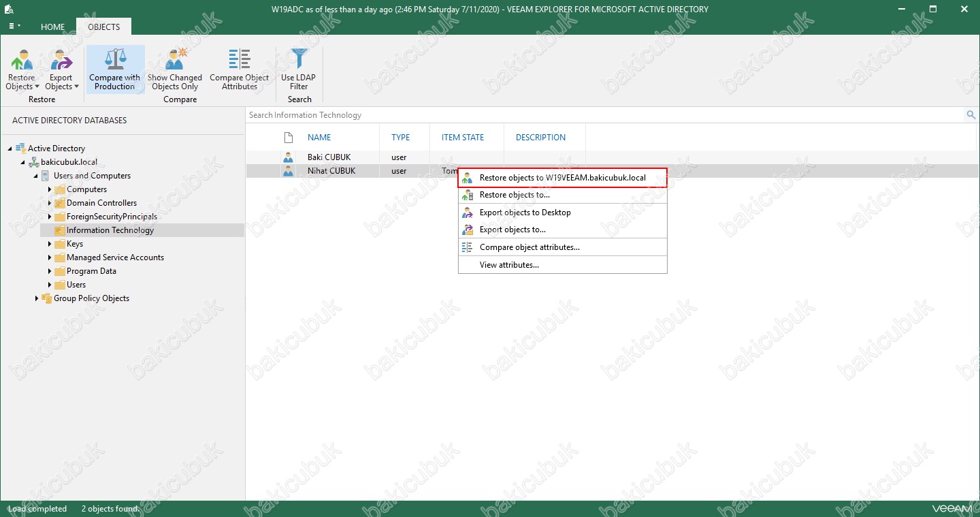Select the ForeignSecurityPrincipals tree item
The image size is (980, 517).
tap(112, 217)
